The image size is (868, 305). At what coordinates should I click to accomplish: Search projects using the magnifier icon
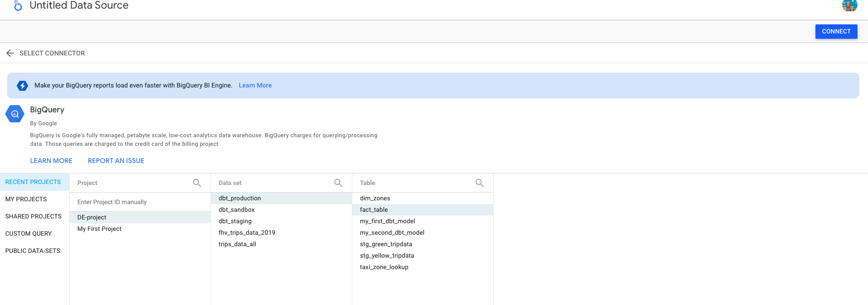[197, 183]
